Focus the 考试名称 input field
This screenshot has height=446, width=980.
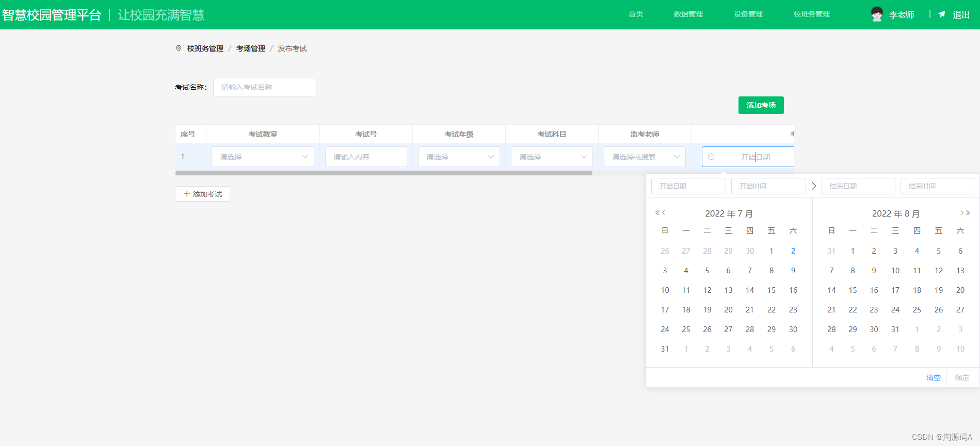[x=265, y=87]
